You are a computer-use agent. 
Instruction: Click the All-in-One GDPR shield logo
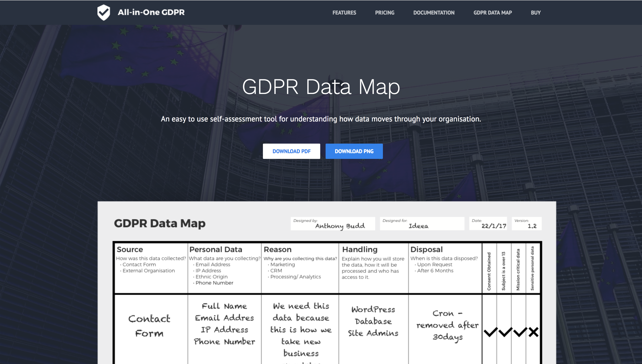coord(104,12)
